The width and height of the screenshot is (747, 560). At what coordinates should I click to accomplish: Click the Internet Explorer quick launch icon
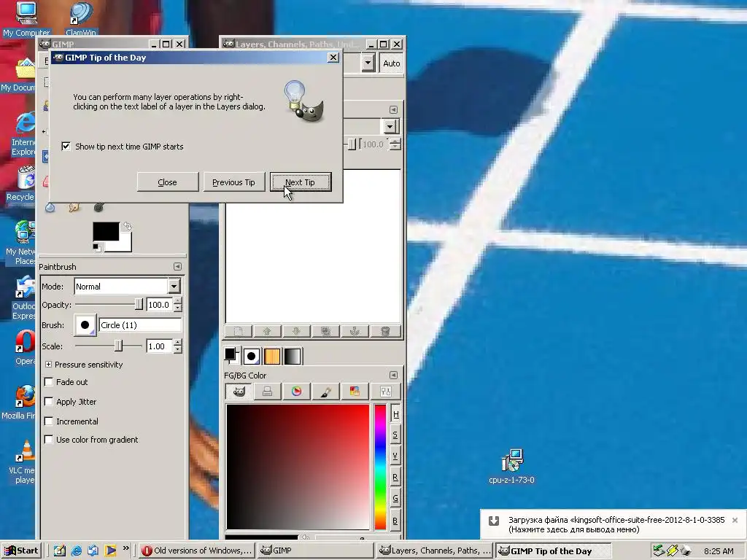click(x=76, y=551)
